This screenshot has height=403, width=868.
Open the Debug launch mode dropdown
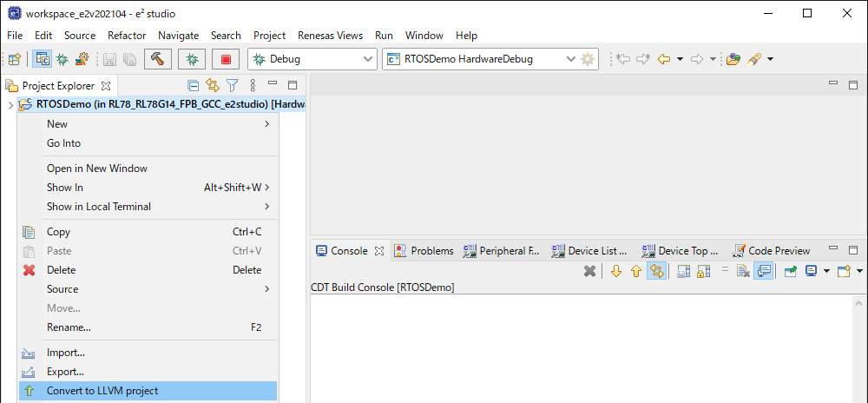(x=367, y=59)
